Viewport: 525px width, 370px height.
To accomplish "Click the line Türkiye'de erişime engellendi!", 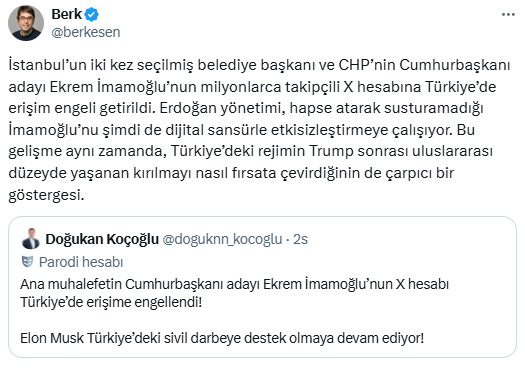I will [x=111, y=302].
